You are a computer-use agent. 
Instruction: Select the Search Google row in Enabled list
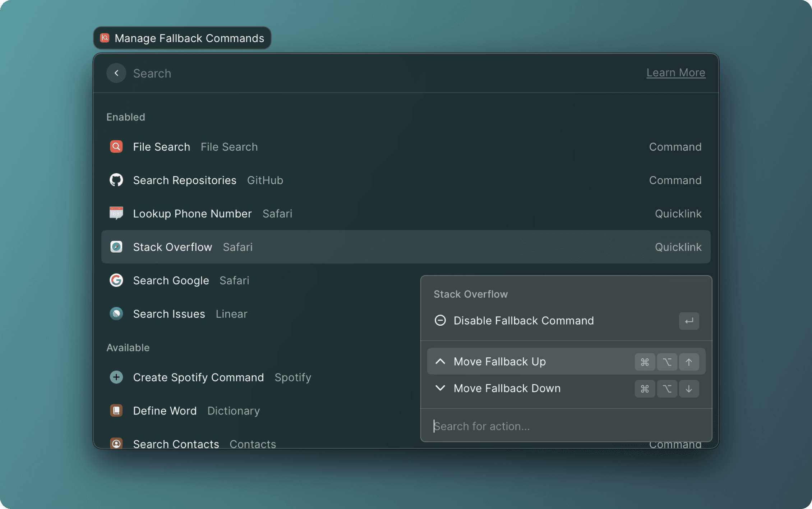tap(252, 280)
